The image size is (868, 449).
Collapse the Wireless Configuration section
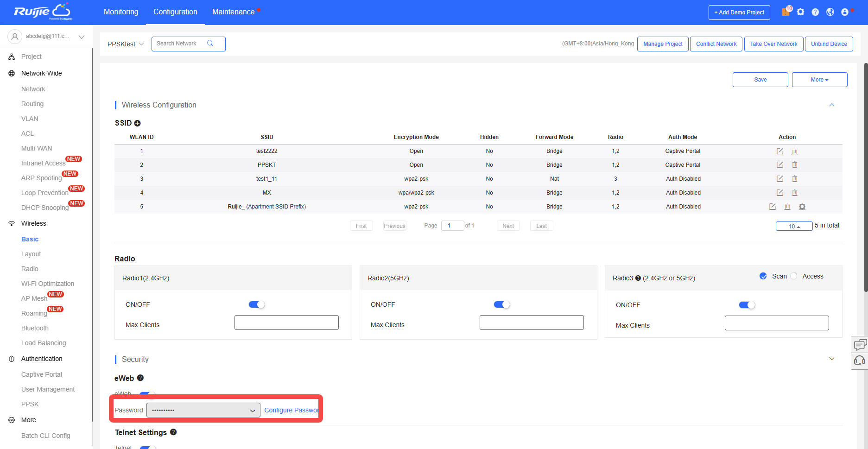832,105
